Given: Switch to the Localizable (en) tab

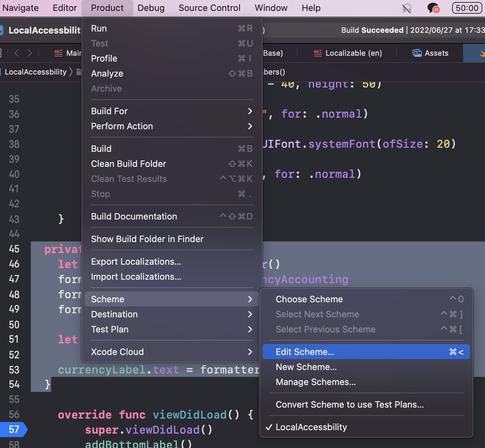Looking at the screenshot, I should tap(348, 53).
